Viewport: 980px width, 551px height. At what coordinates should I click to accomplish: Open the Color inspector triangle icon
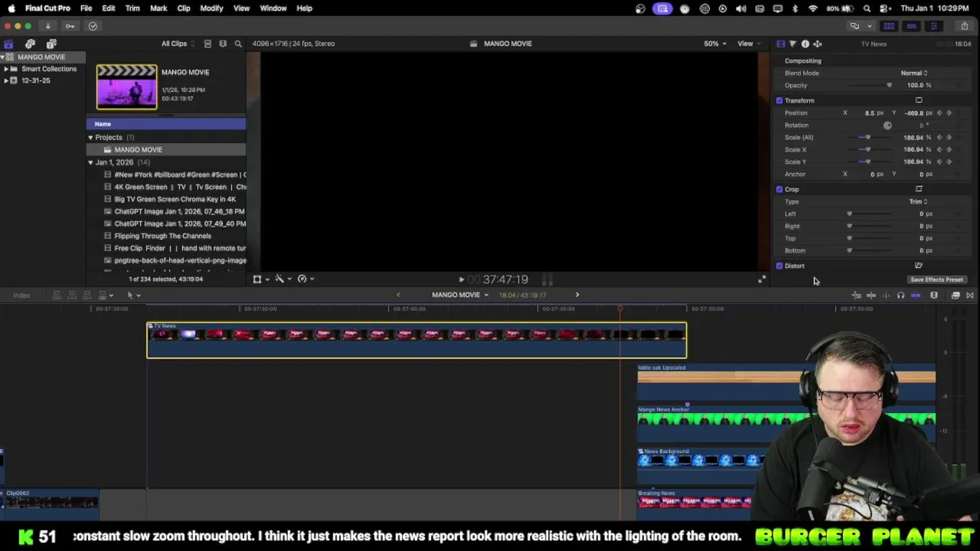(792, 44)
